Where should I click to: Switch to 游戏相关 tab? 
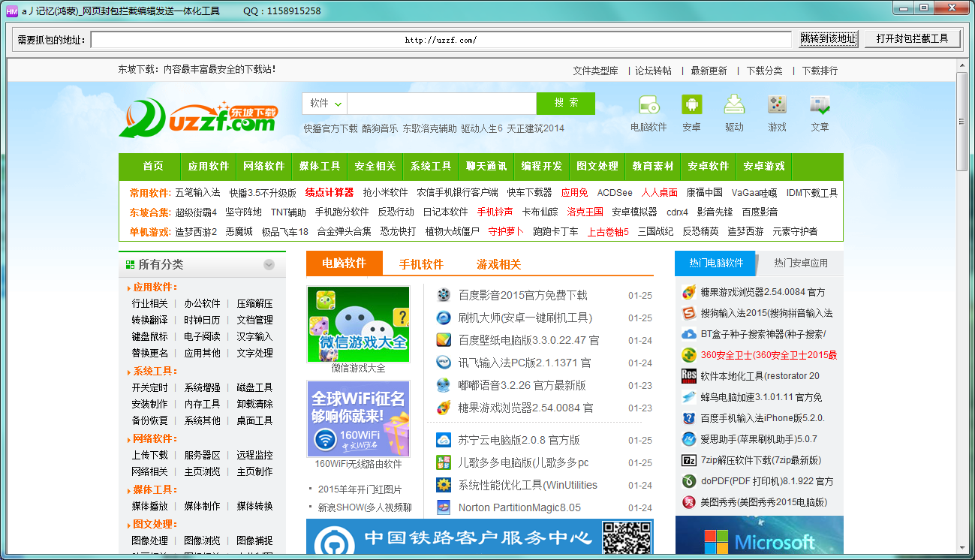(498, 264)
